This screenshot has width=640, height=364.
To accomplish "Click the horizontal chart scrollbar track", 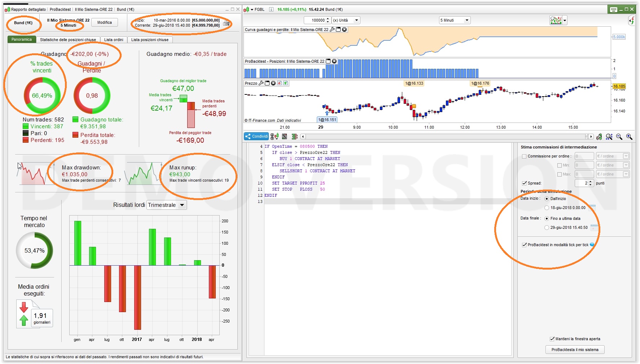I will tap(447, 137).
